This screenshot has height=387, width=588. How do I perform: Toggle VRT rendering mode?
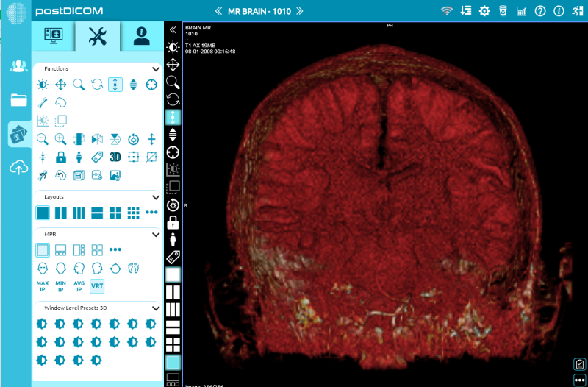[x=97, y=286]
